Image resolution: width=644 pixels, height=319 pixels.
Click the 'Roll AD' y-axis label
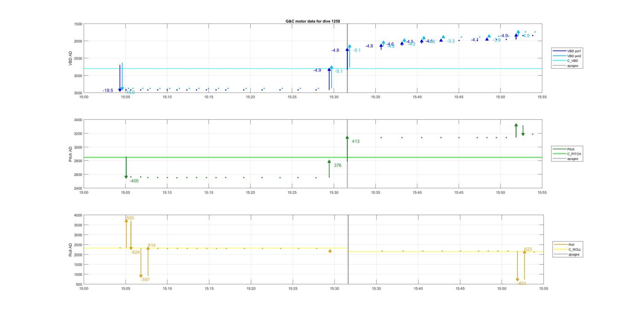point(70,249)
